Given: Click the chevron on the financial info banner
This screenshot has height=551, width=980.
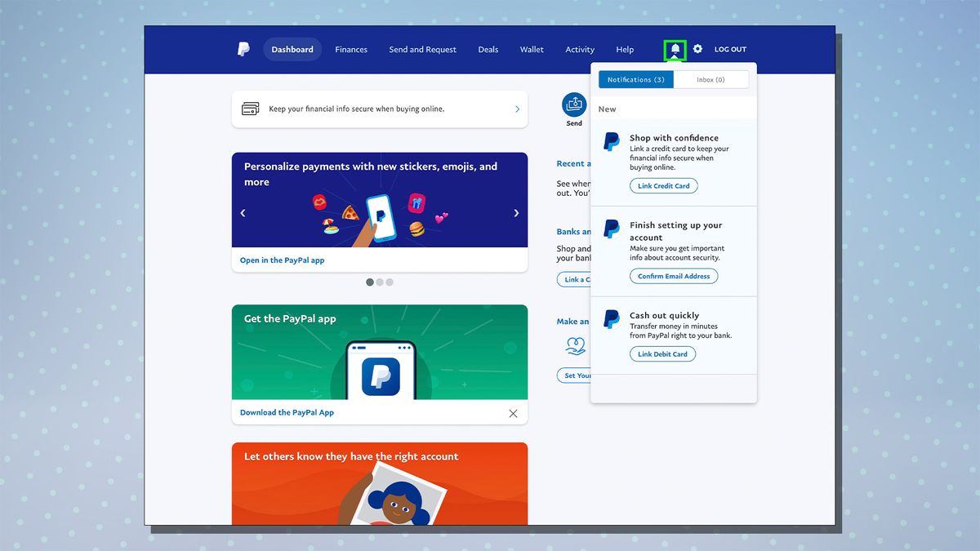Looking at the screenshot, I should click(x=516, y=109).
